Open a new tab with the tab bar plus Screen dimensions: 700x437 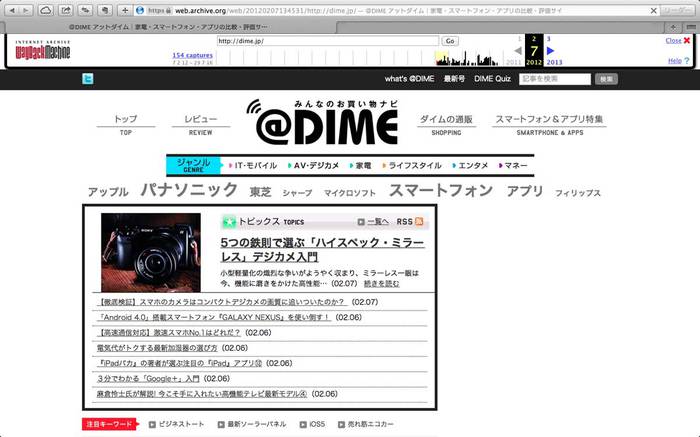coord(673,27)
